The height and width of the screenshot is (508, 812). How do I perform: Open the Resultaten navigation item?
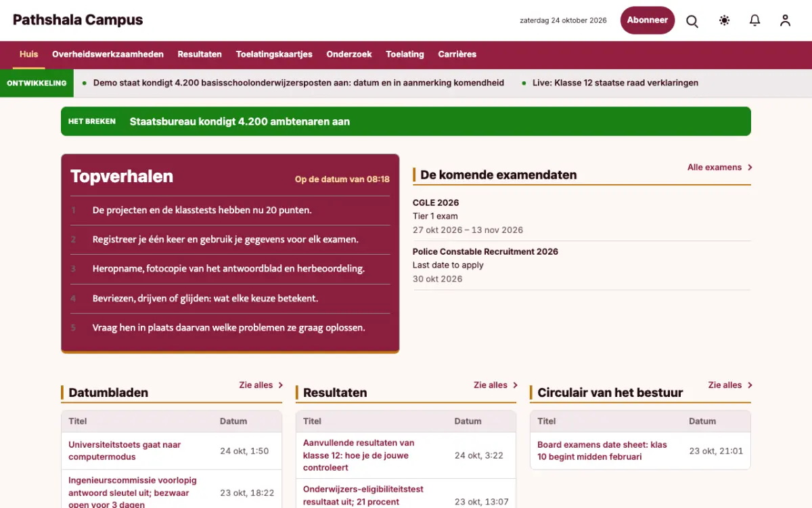pyautogui.click(x=200, y=55)
